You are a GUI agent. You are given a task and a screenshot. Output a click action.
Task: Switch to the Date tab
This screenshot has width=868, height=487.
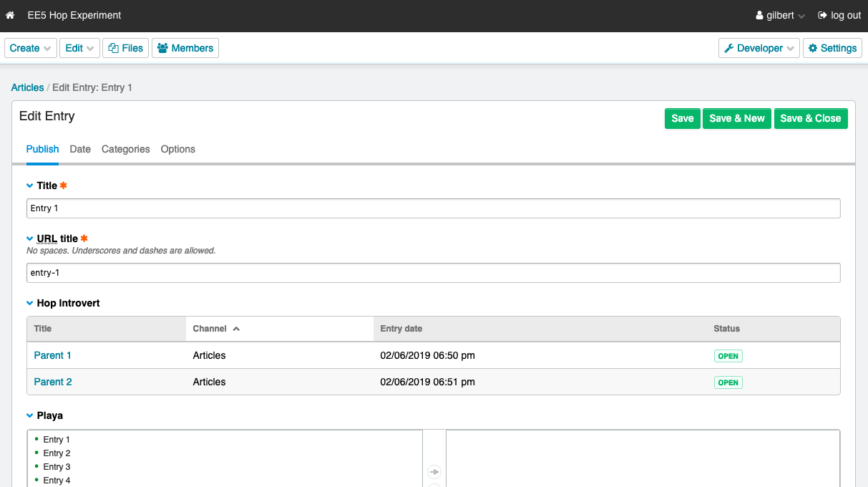click(80, 149)
